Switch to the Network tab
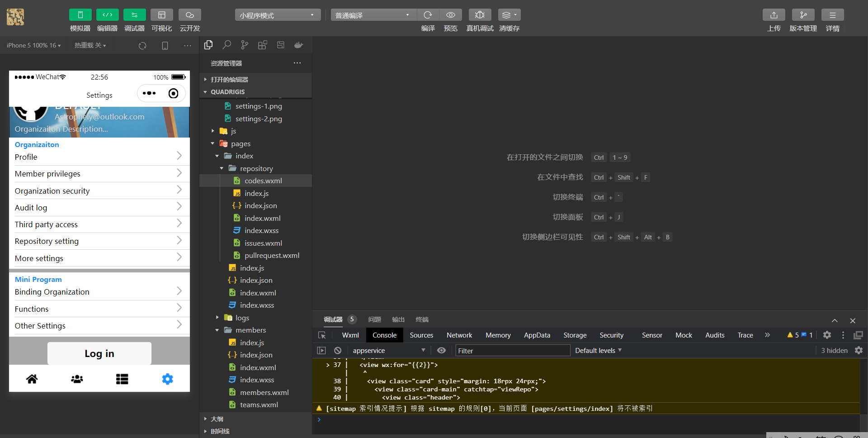 [459, 335]
